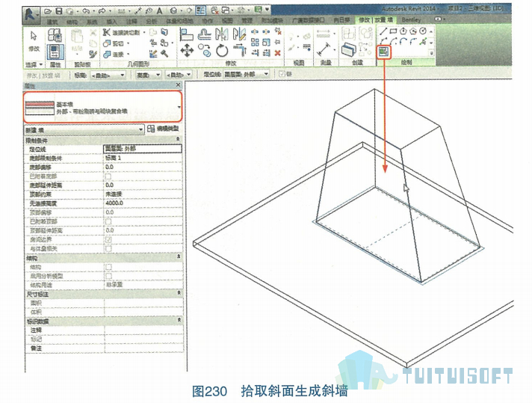Click the 底部限制条件 value 标高 1
Image resolution: width=532 pixels, height=403 pixels.
click(x=143, y=158)
